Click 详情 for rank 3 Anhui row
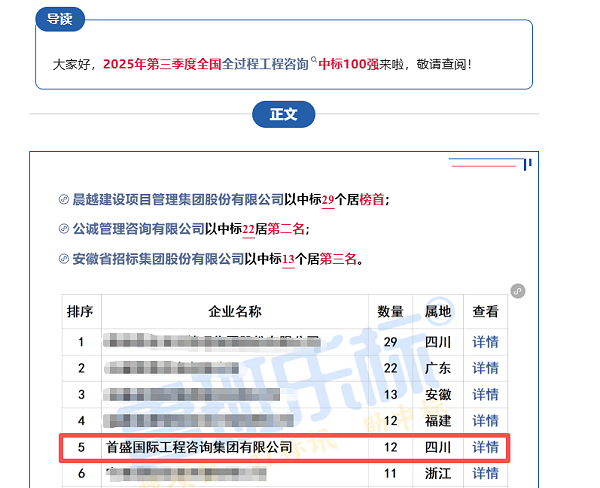Viewport: 600px width, 488px height. pyautogui.click(x=485, y=394)
